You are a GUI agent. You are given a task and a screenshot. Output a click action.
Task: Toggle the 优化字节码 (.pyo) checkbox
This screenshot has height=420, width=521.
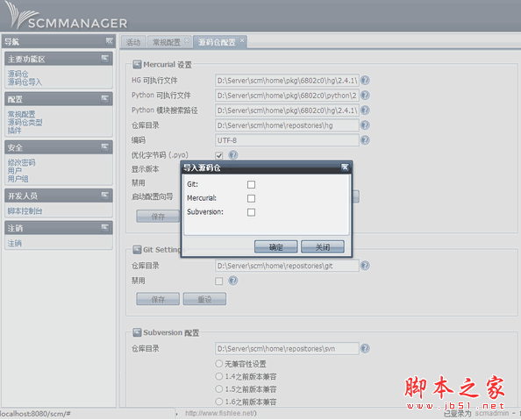[219, 155]
